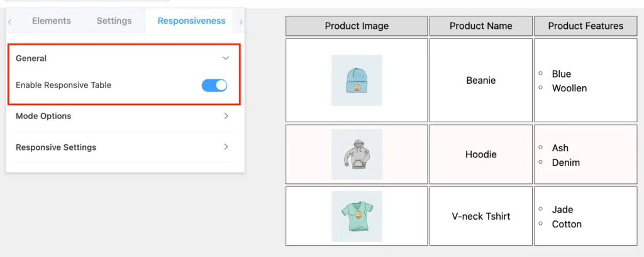Collapse the General section chevron
The width and height of the screenshot is (644, 257).
click(x=226, y=59)
